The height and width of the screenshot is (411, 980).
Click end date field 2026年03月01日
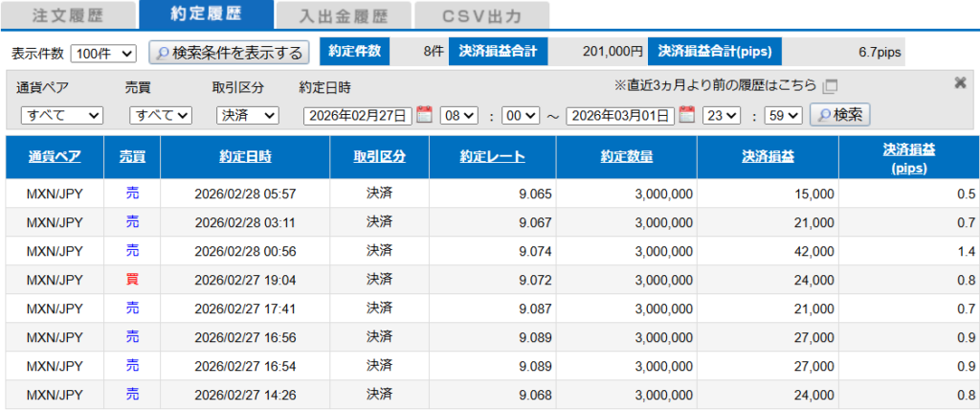pos(620,116)
